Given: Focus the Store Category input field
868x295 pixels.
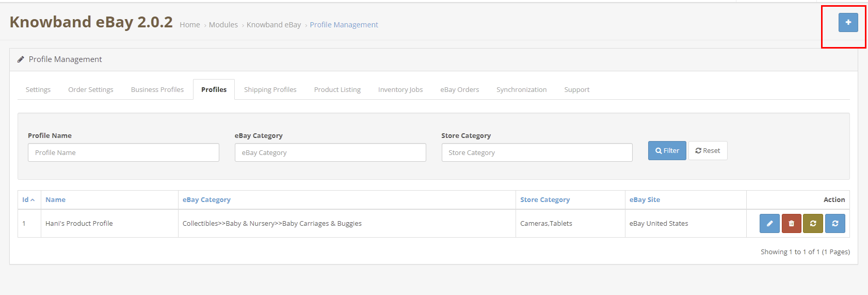Looking at the screenshot, I should pos(537,152).
